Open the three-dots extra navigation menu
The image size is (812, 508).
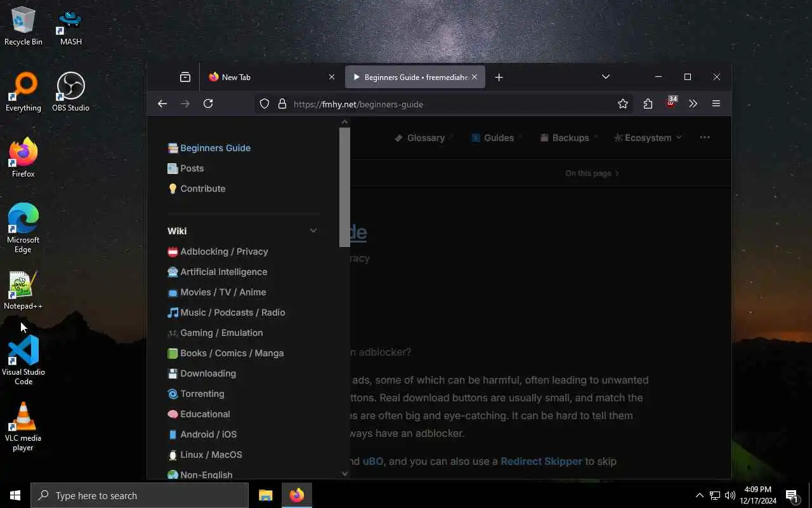point(705,137)
